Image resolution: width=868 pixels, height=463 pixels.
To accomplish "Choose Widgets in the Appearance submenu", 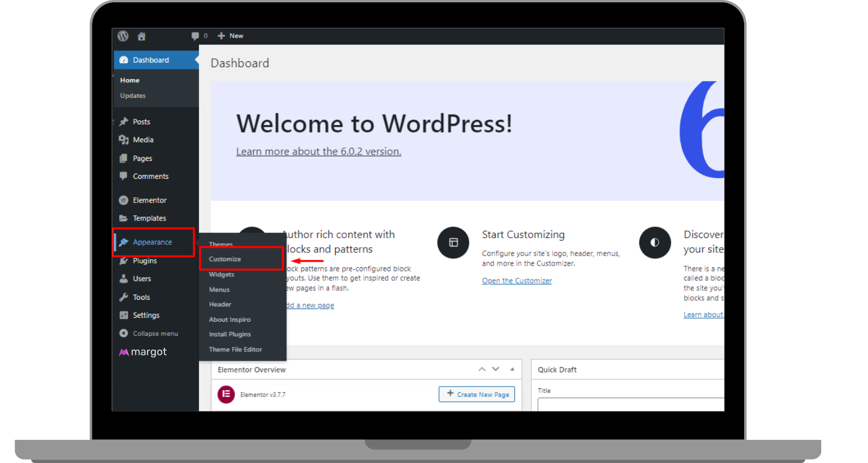I will click(x=222, y=274).
